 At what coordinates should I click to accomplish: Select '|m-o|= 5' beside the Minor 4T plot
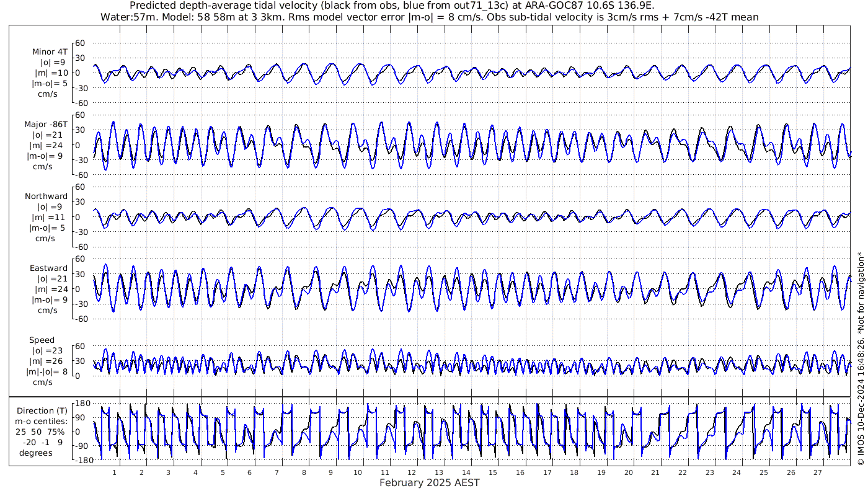coord(48,84)
